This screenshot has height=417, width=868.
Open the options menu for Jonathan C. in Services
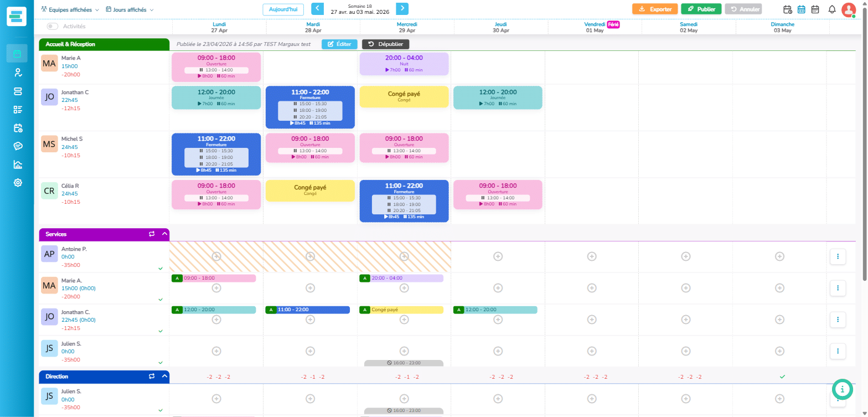coord(838,320)
